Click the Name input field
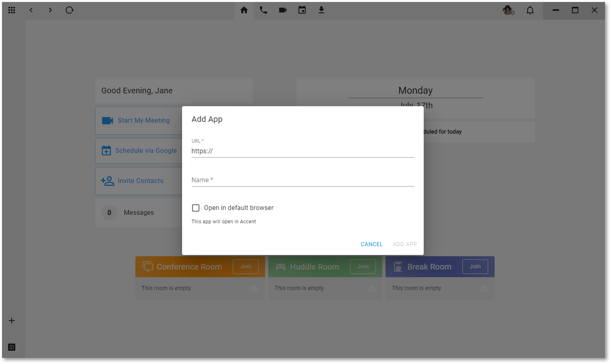Image resolution: width=611 pixels, height=364 pixels. pos(302,180)
